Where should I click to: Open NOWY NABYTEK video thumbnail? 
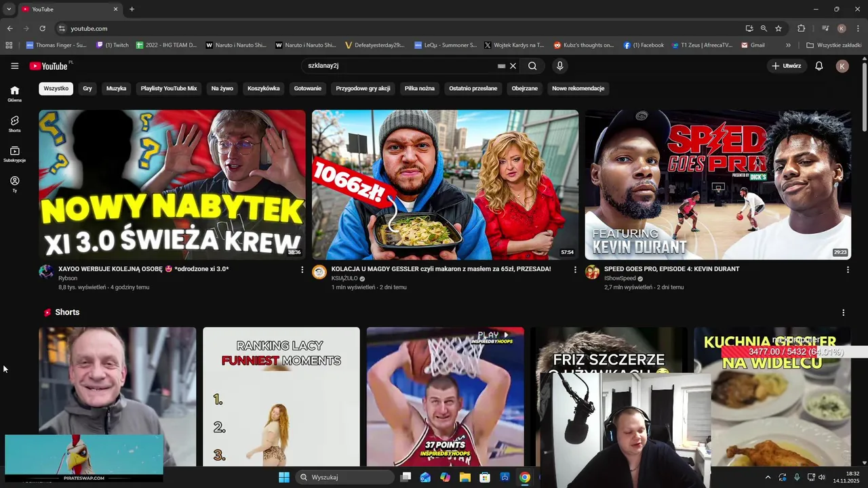[x=172, y=184]
